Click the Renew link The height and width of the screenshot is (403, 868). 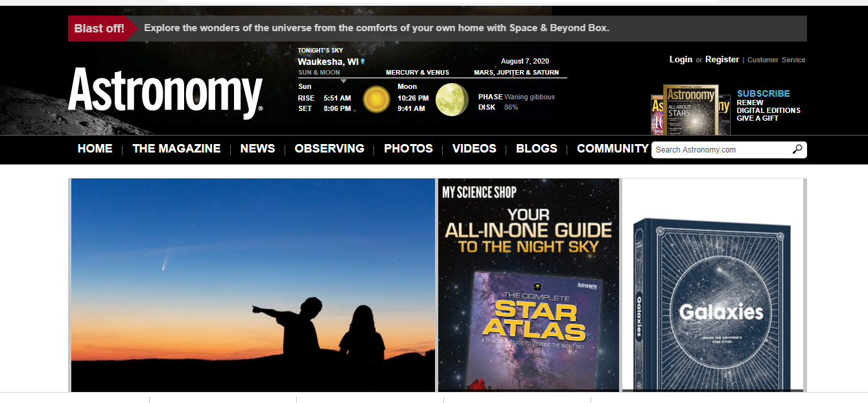(x=750, y=103)
